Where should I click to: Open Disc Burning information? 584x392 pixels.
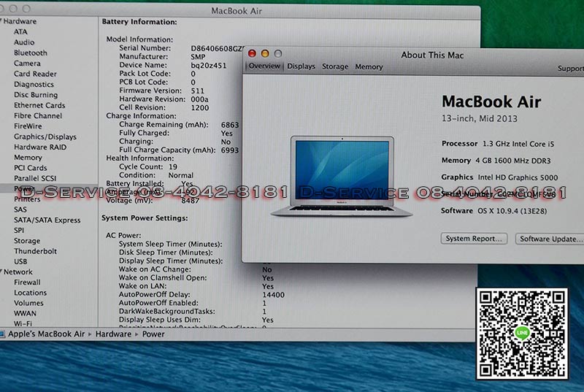(x=36, y=95)
